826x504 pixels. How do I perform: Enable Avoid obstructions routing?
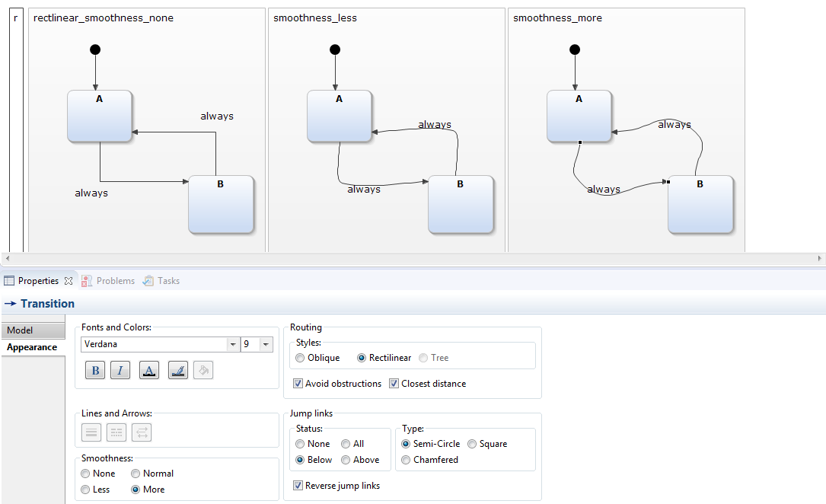click(298, 383)
